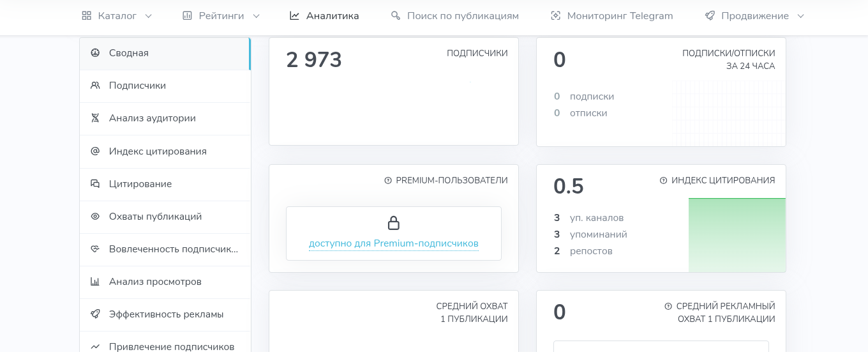Follow the доступно для Premium-подписчиков link
Screen dimensions: 868x352
[394, 243]
